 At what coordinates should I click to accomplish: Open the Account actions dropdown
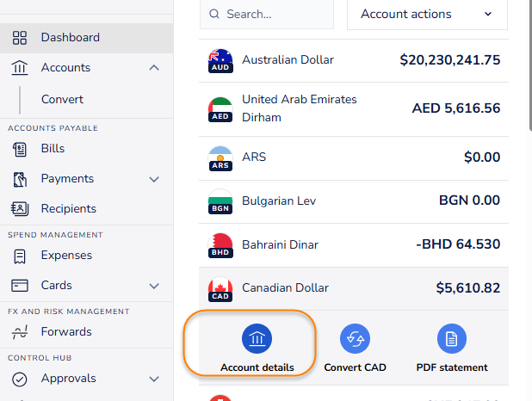coord(426,15)
